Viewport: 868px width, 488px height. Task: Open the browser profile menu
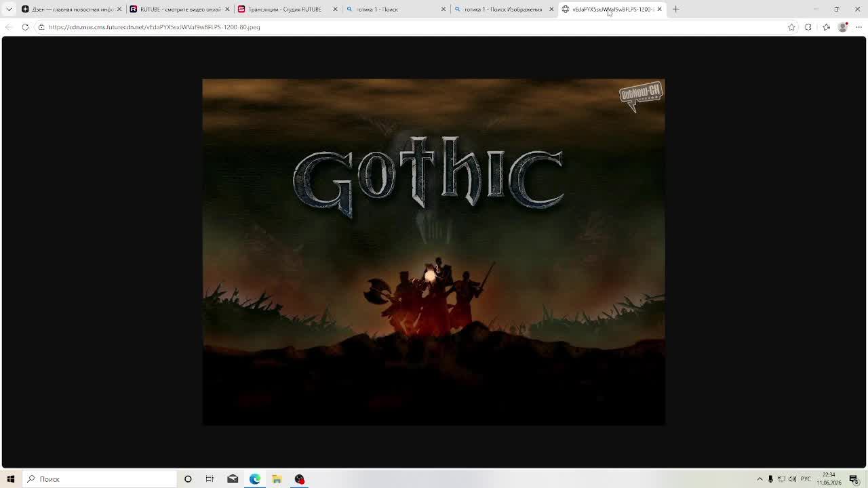pyautogui.click(x=843, y=27)
